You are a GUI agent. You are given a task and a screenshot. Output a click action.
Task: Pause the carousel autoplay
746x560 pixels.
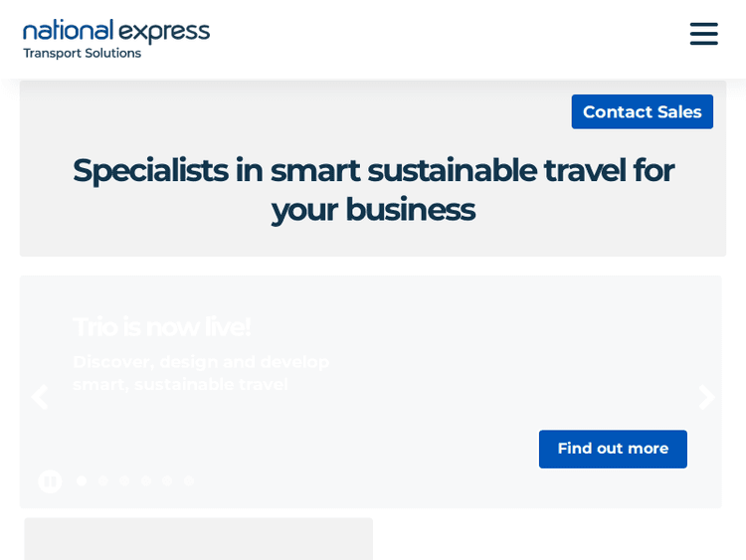click(50, 481)
